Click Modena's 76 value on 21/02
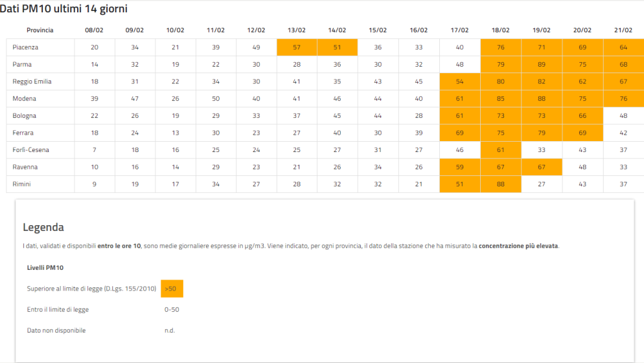This screenshot has width=644, height=363. (623, 98)
